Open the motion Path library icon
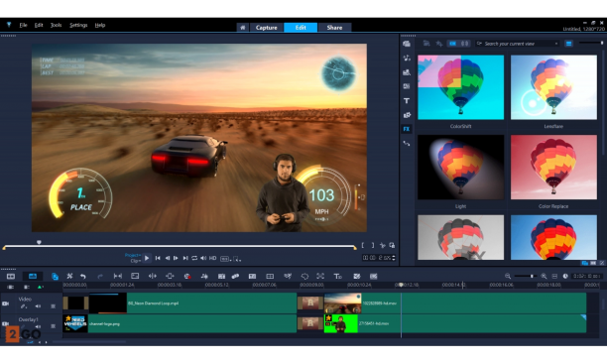This screenshot has width=607, height=364. coord(407,143)
